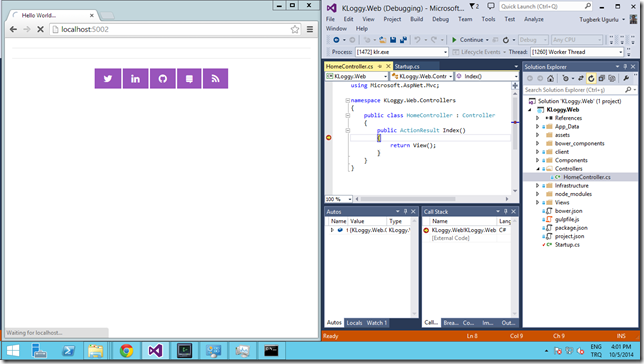This screenshot has height=364, width=644.
Task: Click the Continue debugging button
Action: [x=467, y=40]
